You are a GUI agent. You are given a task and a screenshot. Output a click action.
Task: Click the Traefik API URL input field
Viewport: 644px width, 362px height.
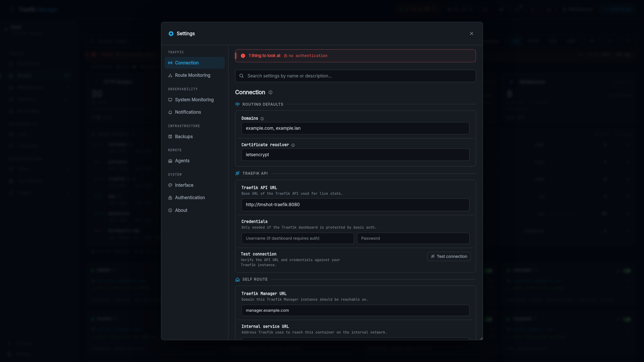[355, 205]
